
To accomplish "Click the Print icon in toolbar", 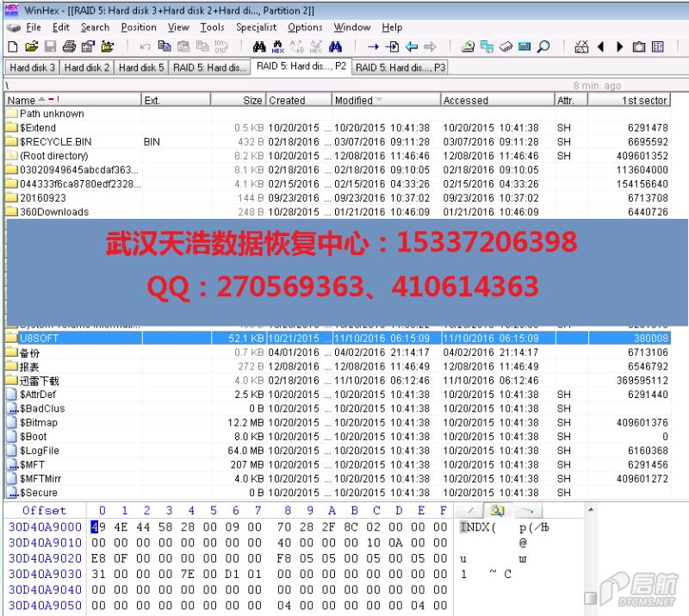I will [x=69, y=47].
